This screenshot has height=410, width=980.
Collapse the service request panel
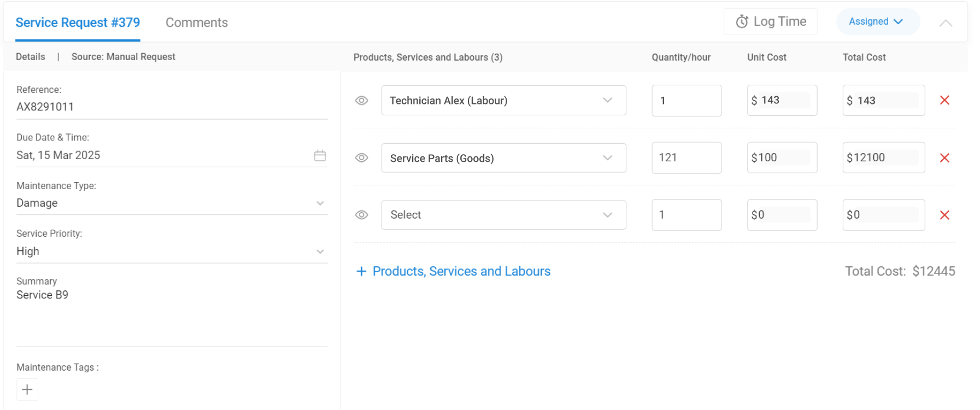coord(945,23)
